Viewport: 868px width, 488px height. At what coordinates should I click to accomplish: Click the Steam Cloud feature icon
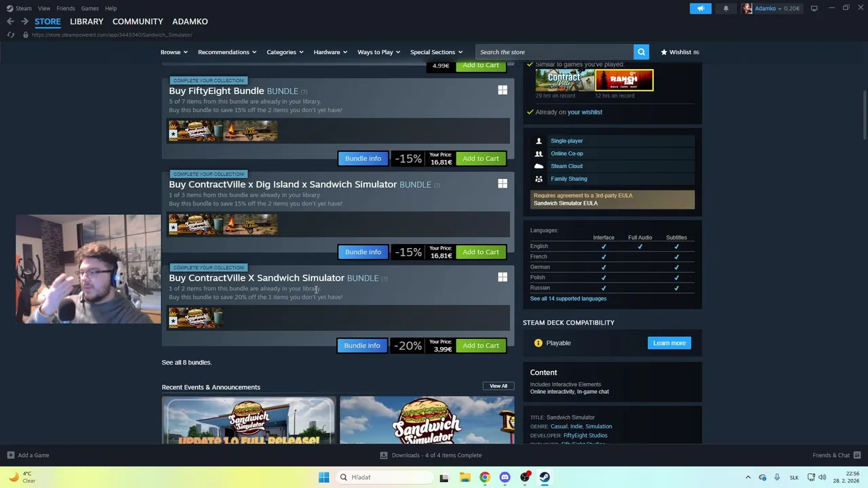538,166
